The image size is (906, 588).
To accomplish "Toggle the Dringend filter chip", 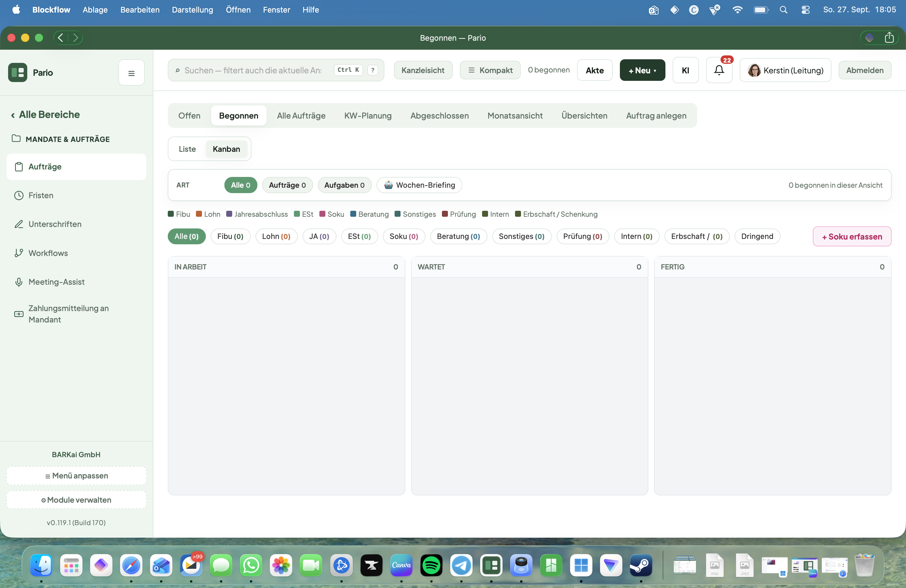I will 757,236.
